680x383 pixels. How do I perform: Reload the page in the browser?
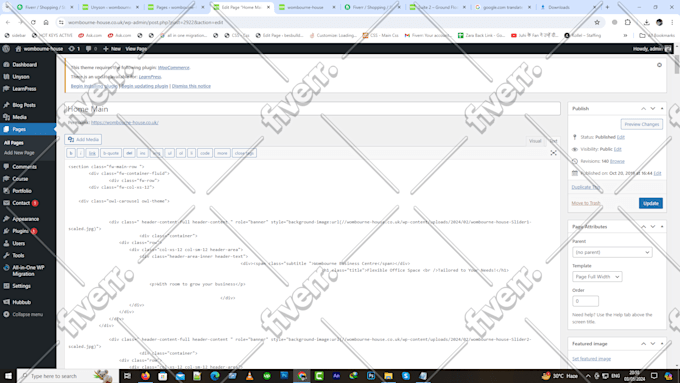pos(33,22)
